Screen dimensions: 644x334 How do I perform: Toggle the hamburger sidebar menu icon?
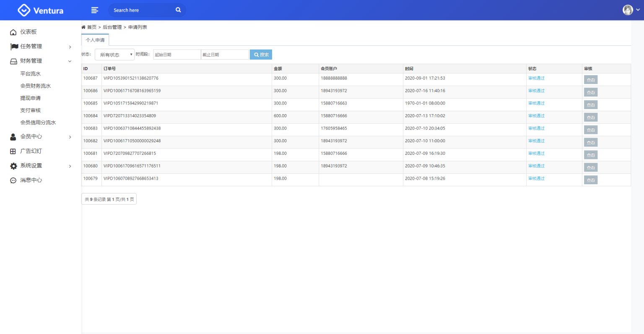[x=95, y=10]
